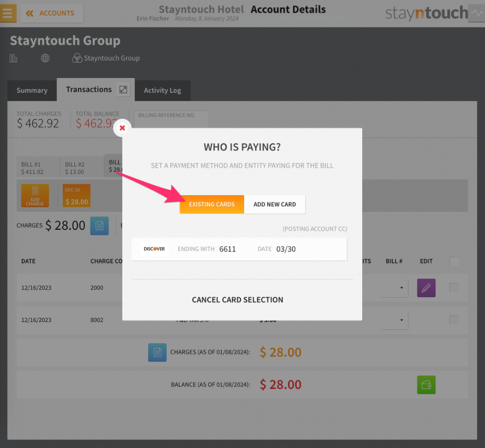Open the hamburger main menu
Screen dimensions: 485x448
pyautogui.click(x=8, y=13)
